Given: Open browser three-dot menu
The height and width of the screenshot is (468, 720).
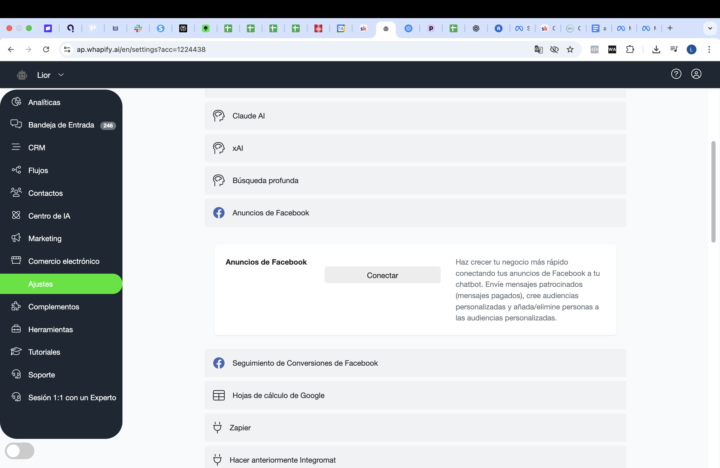Looking at the screenshot, I should [709, 49].
